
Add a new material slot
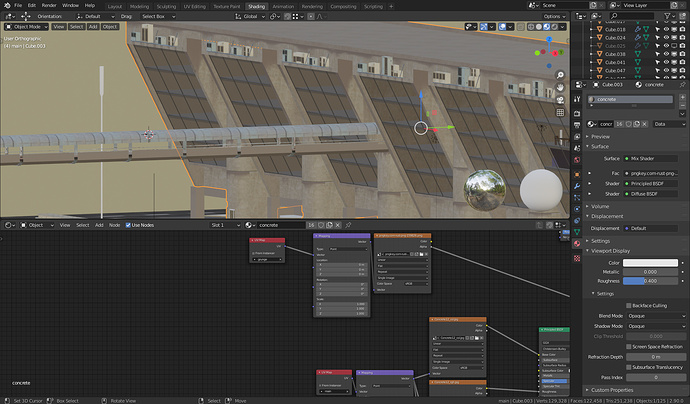[682, 97]
